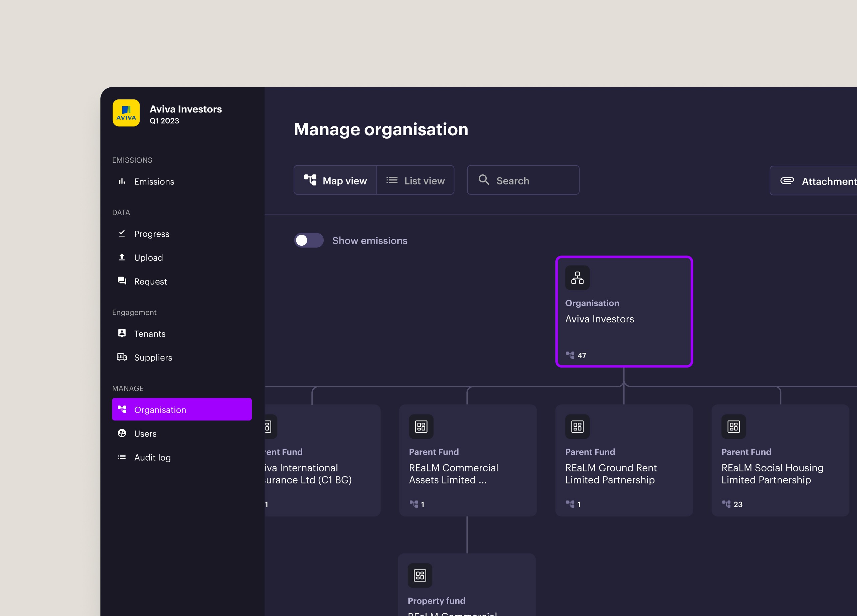Image resolution: width=857 pixels, height=616 pixels.
Task: Open the Suppliers page
Action: point(153,358)
